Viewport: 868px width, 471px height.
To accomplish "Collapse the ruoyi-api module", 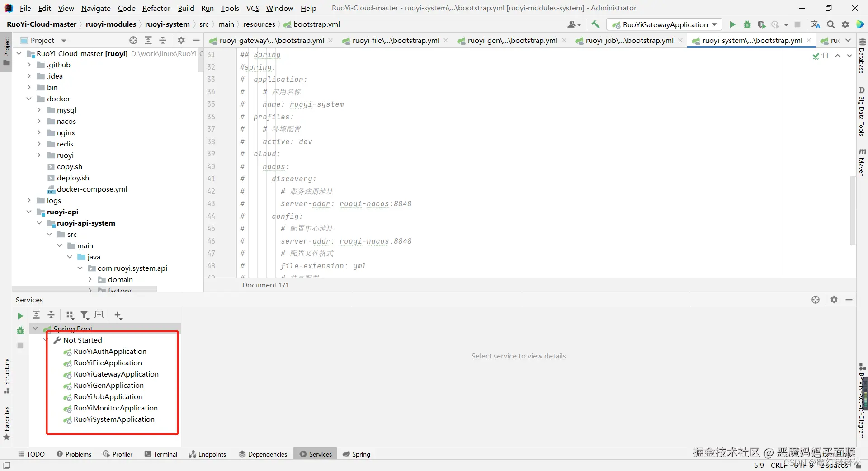I will pyautogui.click(x=29, y=212).
